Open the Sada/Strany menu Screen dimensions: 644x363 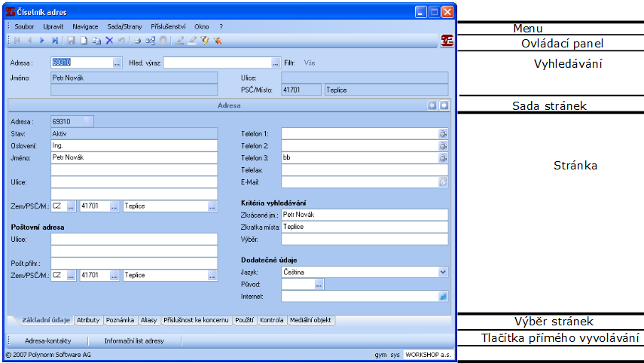(124, 26)
